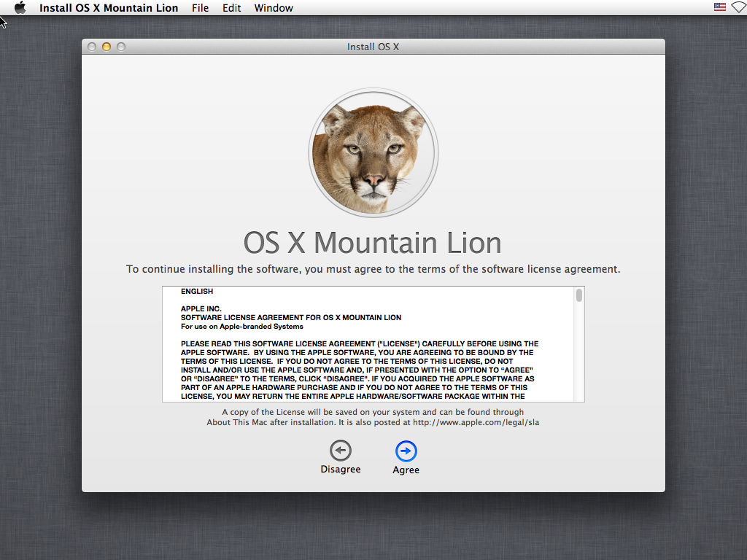Click the blue Agree arrow icon
This screenshot has height=560, width=747.
coord(406,451)
